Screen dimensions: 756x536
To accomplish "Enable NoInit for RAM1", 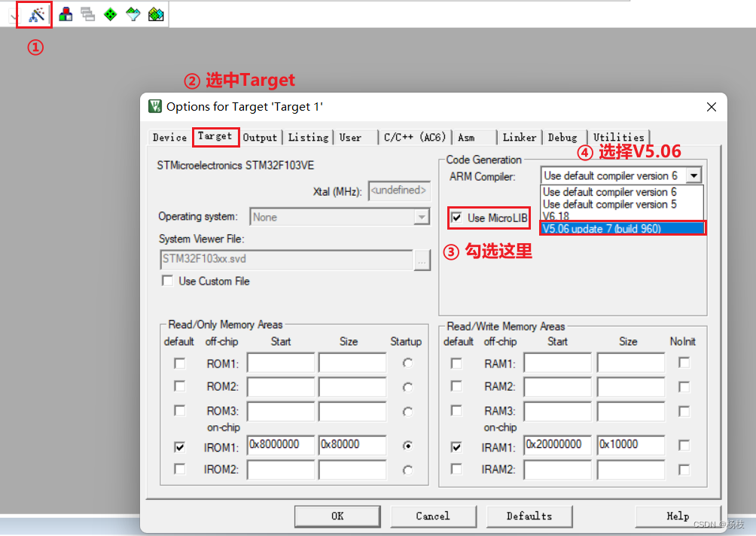I will (684, 362).
